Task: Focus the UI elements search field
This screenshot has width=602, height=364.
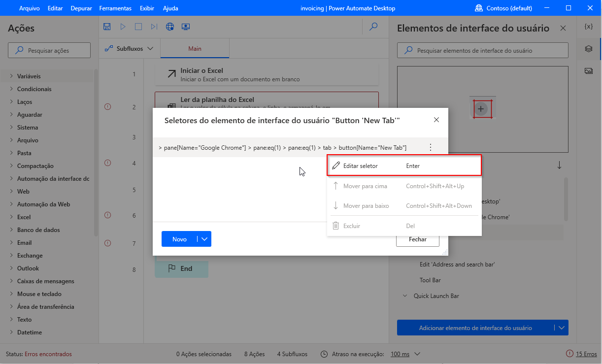Action: pyautogui.click(x=483, y=50)
